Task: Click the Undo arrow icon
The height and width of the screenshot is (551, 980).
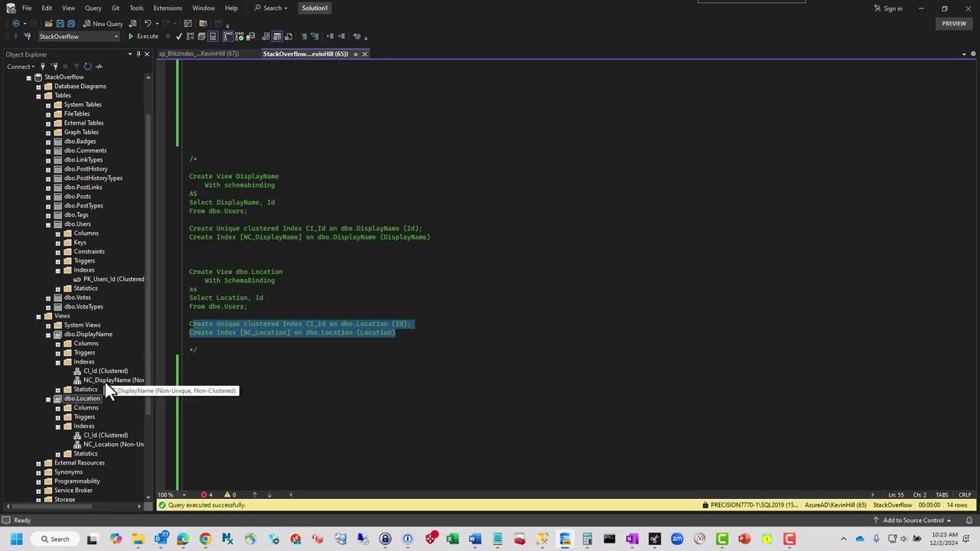Action: pyautogui.click(x=148, y=23)
